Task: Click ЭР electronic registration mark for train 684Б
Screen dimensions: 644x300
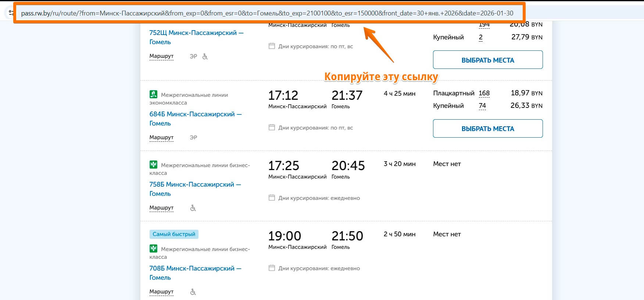Action: click(193, 137)
